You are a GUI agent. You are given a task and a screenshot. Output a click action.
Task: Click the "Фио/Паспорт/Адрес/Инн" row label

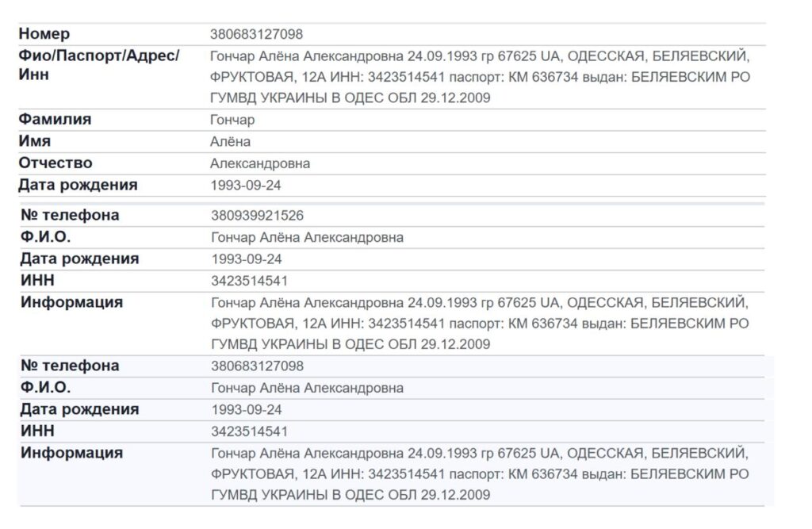click(x=98, y=65)
